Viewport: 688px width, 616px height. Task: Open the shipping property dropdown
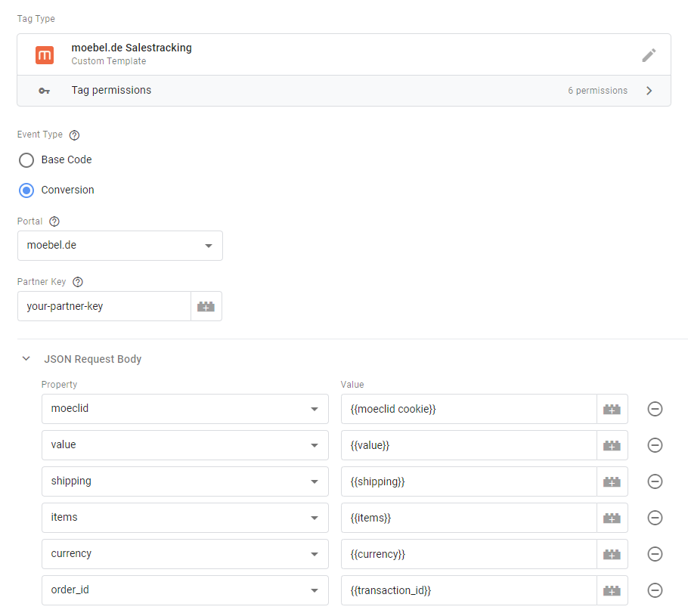[185, 481]
